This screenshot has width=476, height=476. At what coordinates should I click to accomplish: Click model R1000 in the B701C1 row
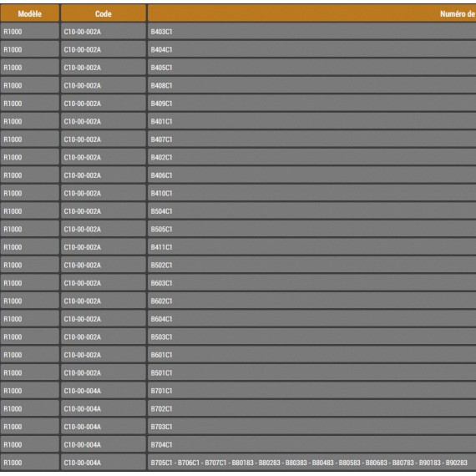[x=13, y=391]
